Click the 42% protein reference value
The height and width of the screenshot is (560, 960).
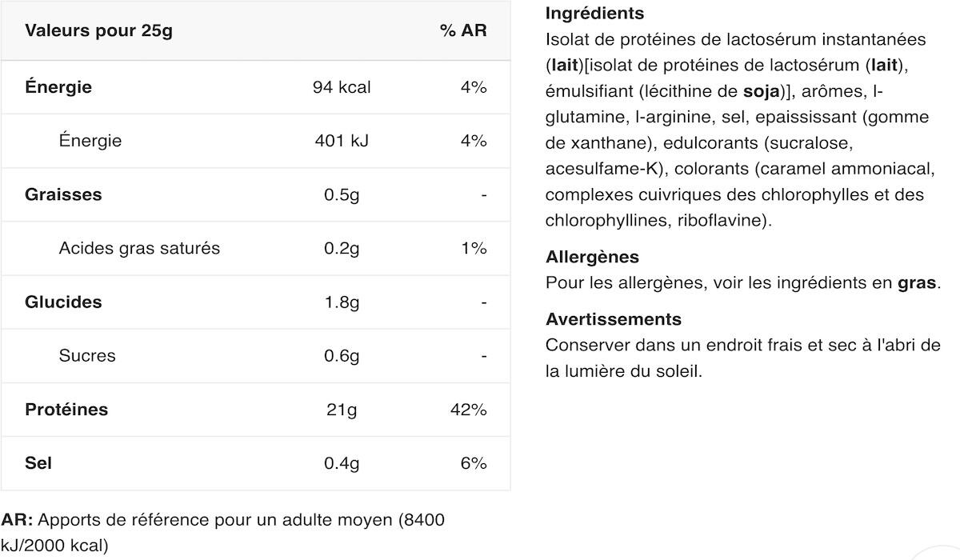[x=468, y=410]
